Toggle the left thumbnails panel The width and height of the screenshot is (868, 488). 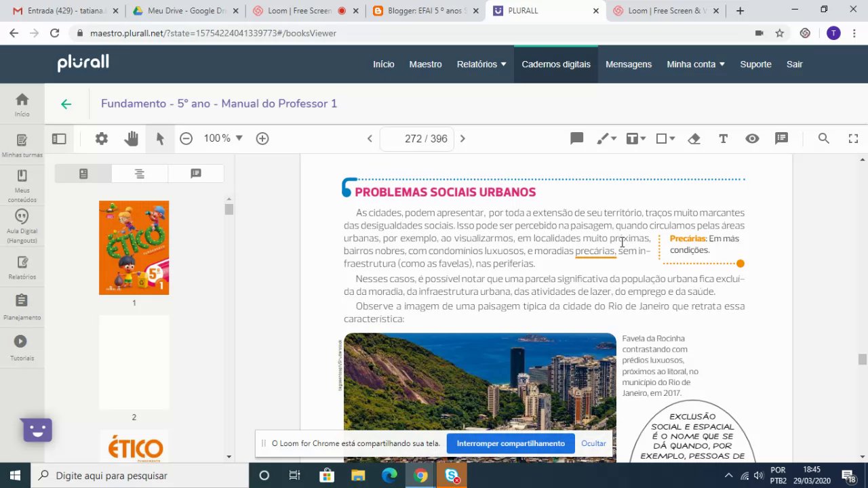point(59,138)
